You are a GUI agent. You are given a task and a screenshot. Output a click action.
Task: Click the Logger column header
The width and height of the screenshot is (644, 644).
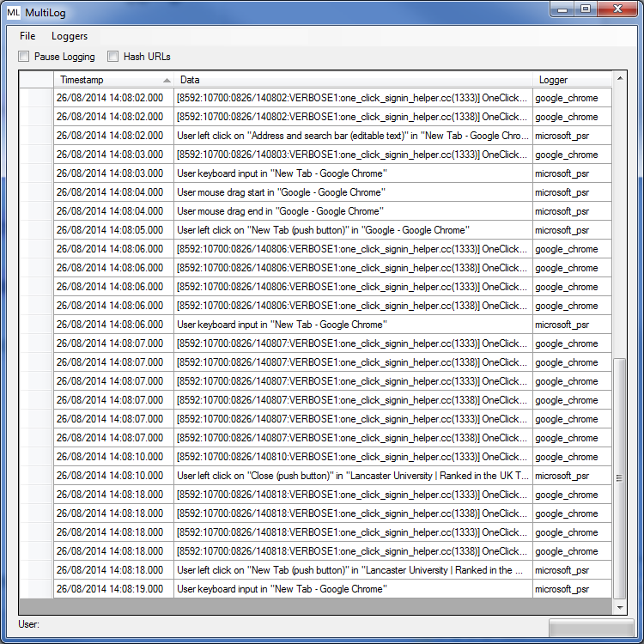pyautogui.click(x=572, y=80)
